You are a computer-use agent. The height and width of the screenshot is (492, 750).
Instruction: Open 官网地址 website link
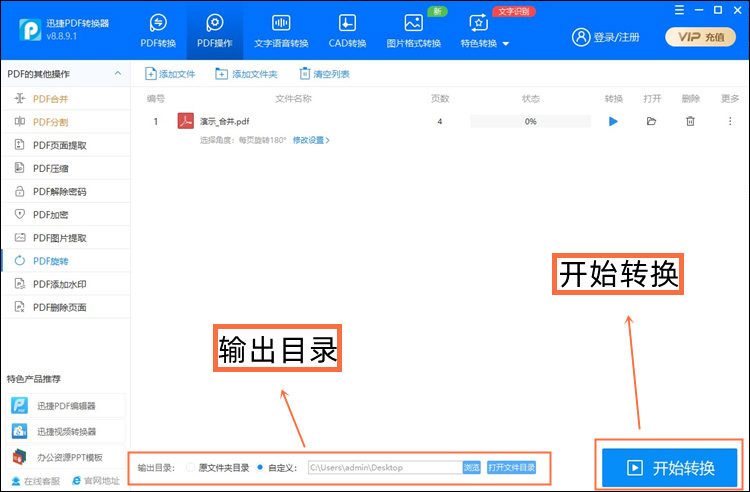point(96,481)
